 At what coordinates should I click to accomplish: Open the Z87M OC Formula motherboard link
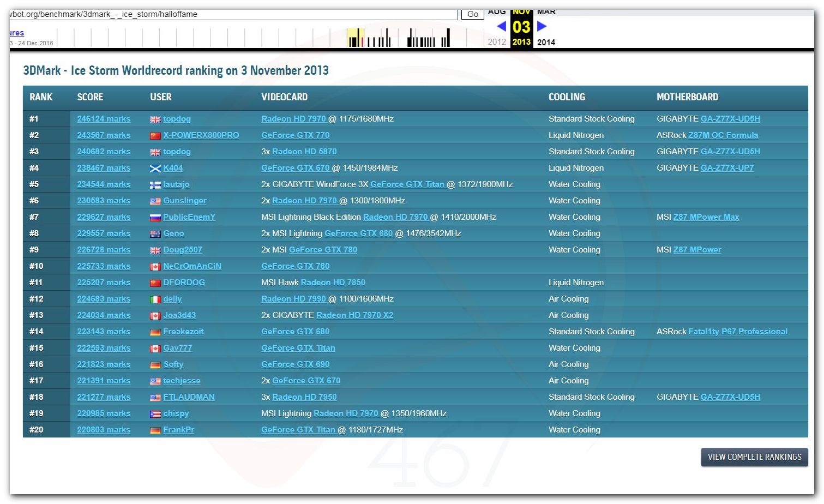tap(723, 135)
